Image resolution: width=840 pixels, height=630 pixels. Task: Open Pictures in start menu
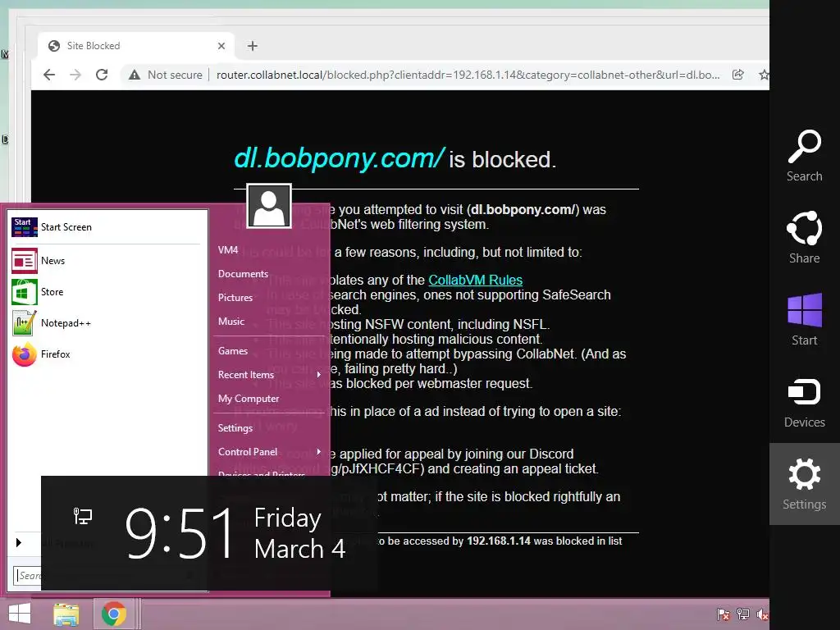coord(235,298)
